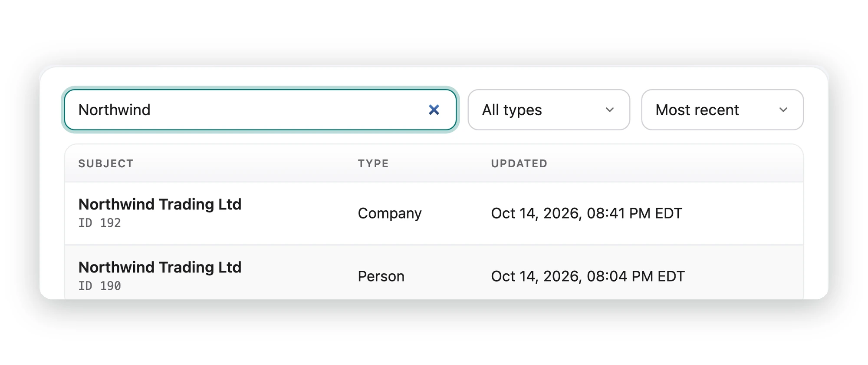Open the Most recent sort dropdown
This screenshot has width=868, height=365.
(x=722, y=110)
